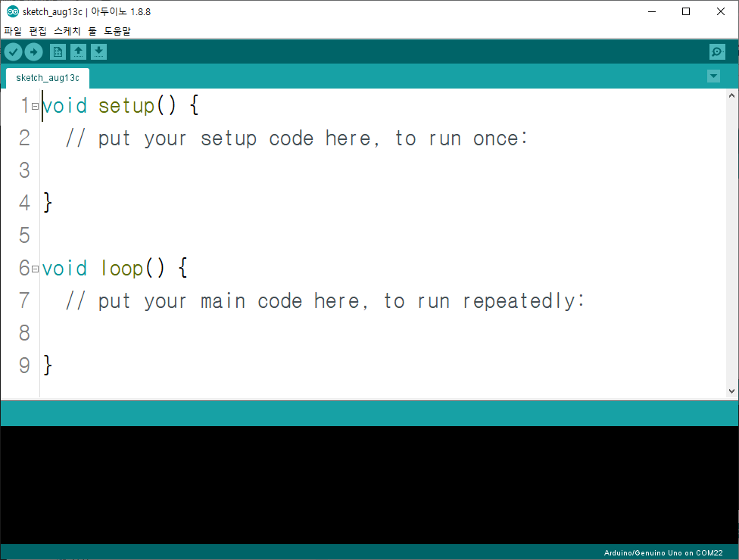
Task: Open the 파일 menu
Action: (x=13, y=31)
